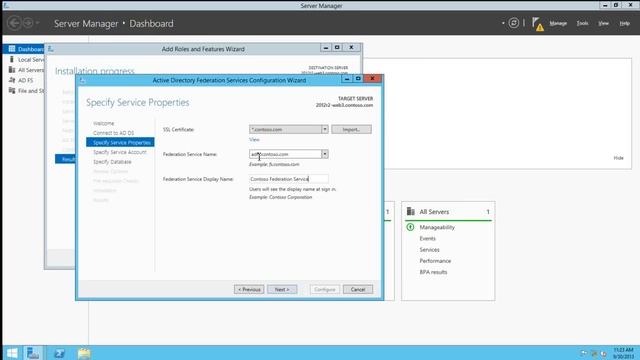Click the Add Roles and Features Wizard title bar

[203, 49]
